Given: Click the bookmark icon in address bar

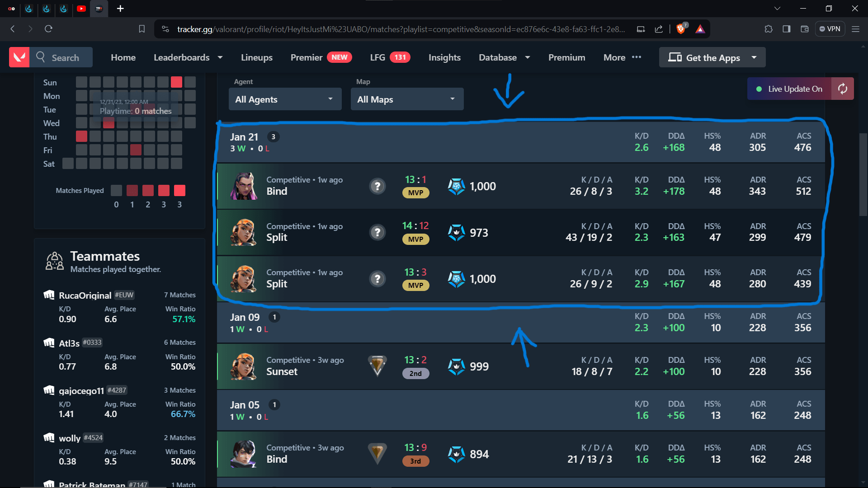Looking at the screenshot, I should 142,29.
